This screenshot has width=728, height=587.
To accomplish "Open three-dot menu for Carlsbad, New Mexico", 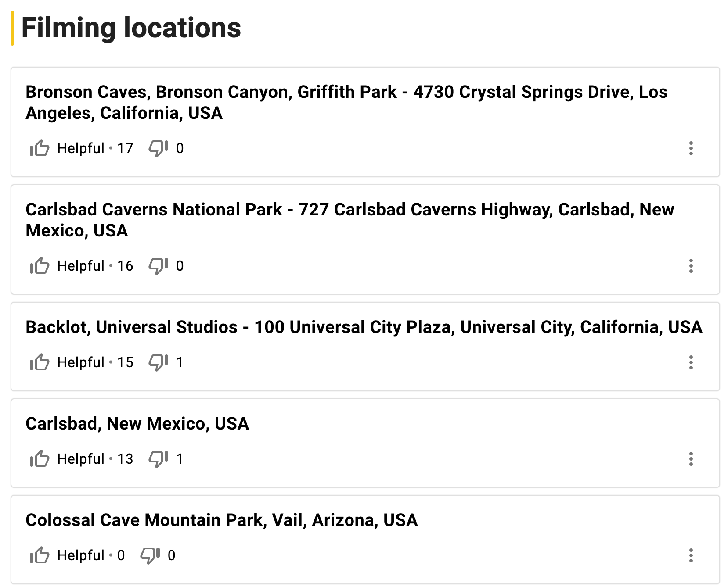I will click(691, 459).
